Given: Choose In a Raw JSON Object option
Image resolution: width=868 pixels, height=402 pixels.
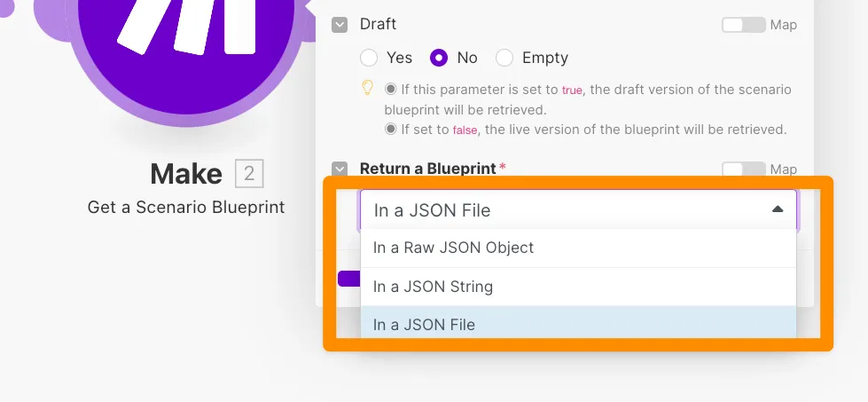Looking at the screenshot, I should point(453,248).
